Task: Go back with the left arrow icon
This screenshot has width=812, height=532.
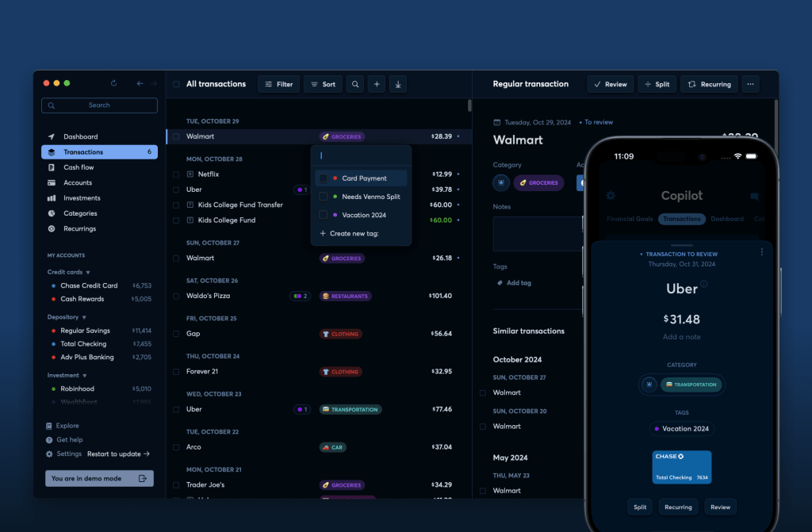Action: pos(140,83)
